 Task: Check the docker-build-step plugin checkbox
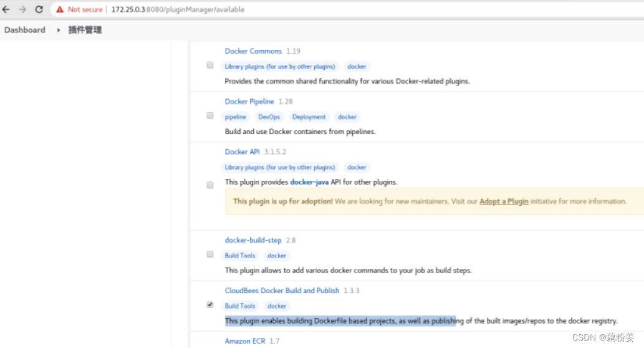click(210, 254)
